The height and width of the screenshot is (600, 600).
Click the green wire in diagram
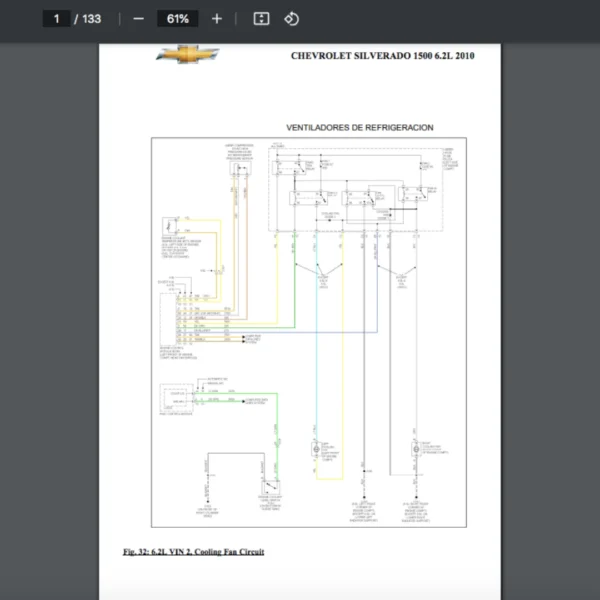tap(294, 290)
